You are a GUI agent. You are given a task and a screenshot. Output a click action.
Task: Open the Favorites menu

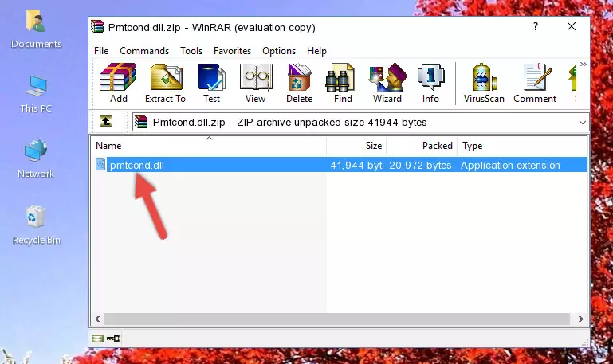click(x=232, y=51)
